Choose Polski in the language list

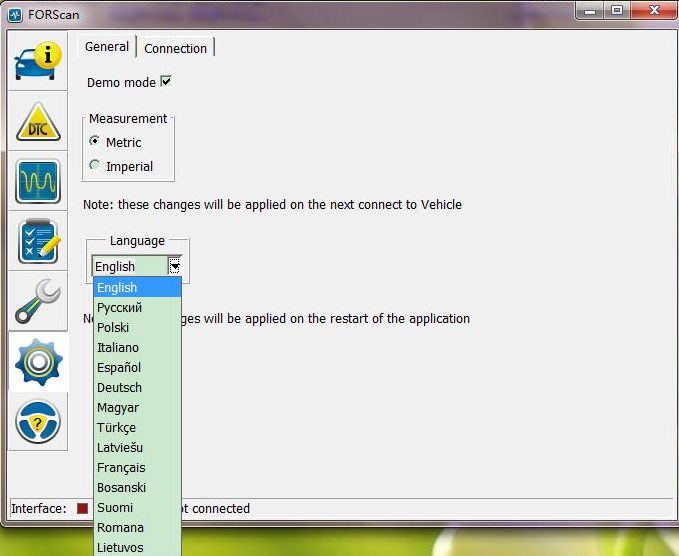(137, 327)
